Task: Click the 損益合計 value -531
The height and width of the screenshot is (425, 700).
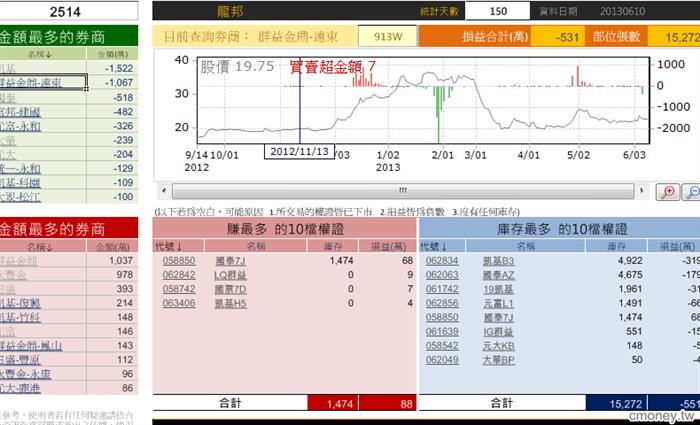Action: coord(558,37)
